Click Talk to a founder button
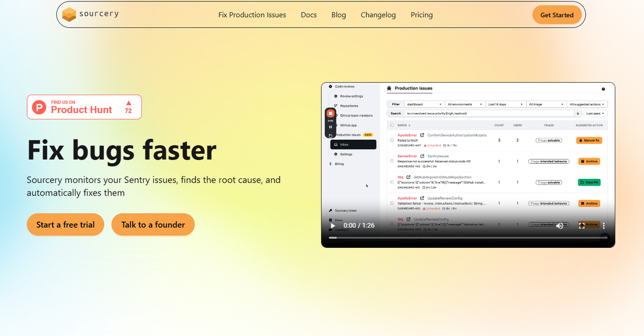The height and width of the screenshot is (336, 644). [153, 225]
